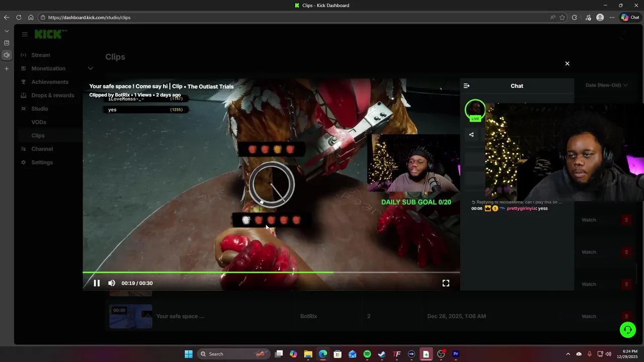Viewport: 644px width, 362px height.
Task: Open the browser home page
Action: tap(31, 17)
